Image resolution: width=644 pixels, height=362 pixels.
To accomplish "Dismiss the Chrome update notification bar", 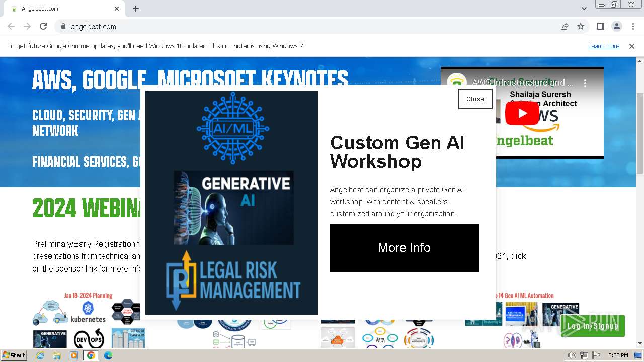I will pos(632,46).
